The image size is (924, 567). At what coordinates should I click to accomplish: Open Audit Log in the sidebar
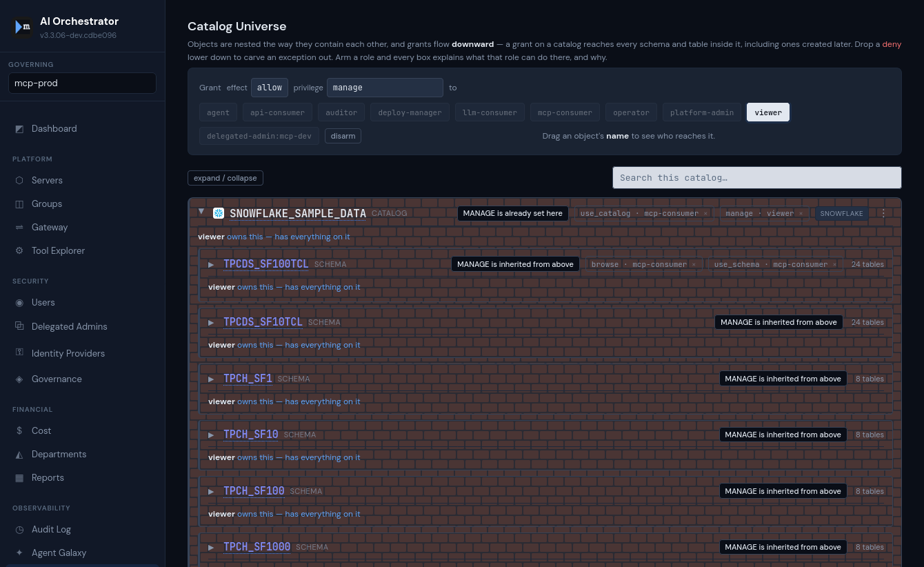[82, 529]
